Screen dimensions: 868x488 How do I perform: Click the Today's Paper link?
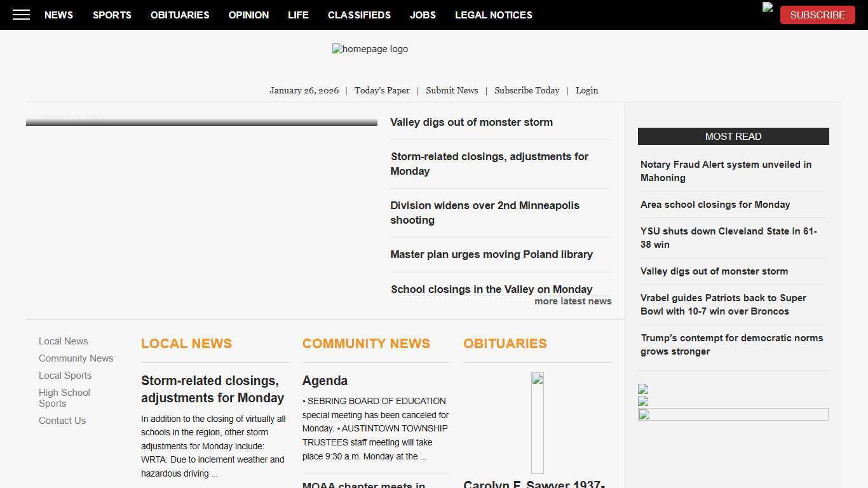[382, 90]
